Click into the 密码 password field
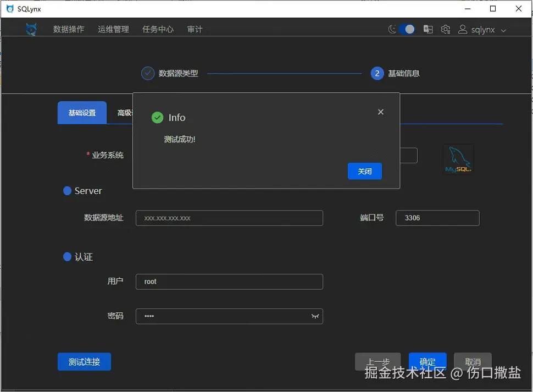 (229, 316)
